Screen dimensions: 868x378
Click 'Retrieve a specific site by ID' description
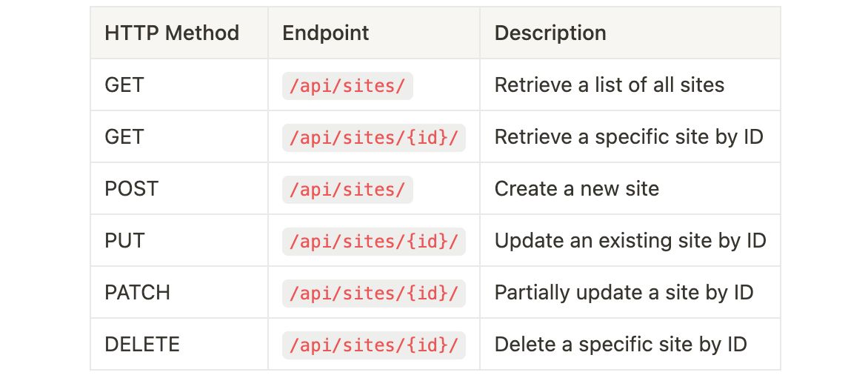click(x=629, y=137)
